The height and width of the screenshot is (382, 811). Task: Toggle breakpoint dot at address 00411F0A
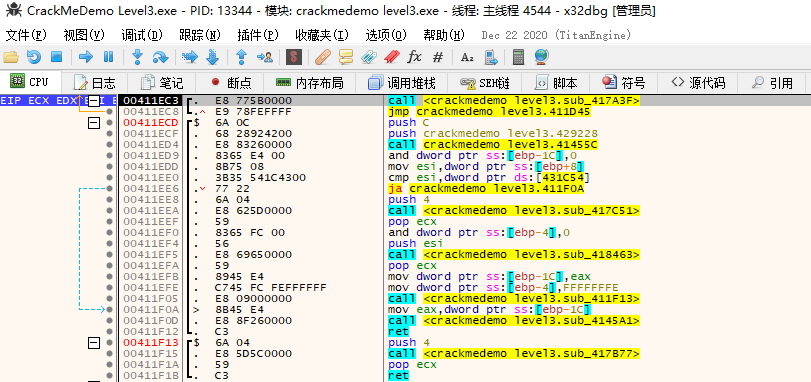tap(109, 309)
